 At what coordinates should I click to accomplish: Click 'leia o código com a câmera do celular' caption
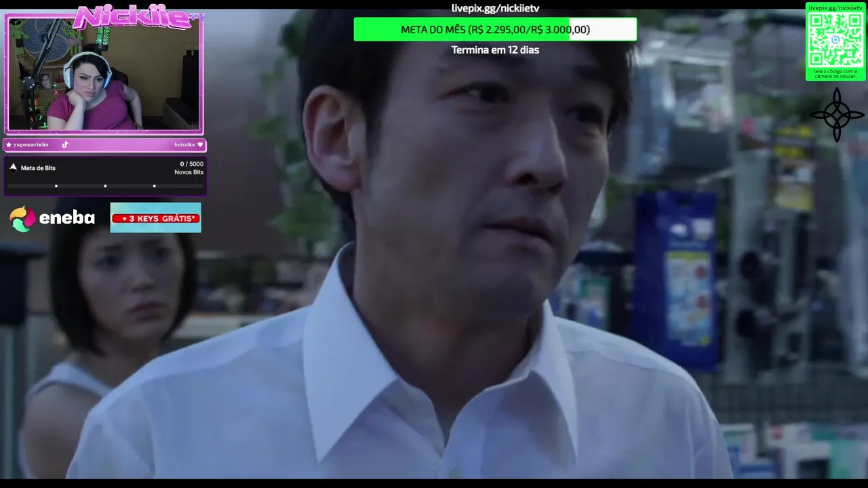point(835,73)
